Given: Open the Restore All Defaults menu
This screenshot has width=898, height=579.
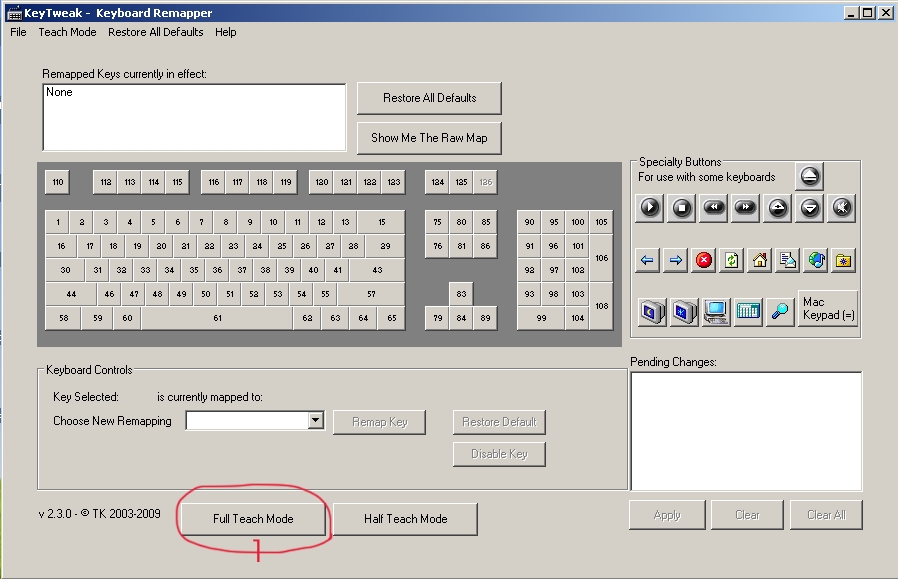Looking at the screenshot, I should pyautogui.click(x=156, y=32).
